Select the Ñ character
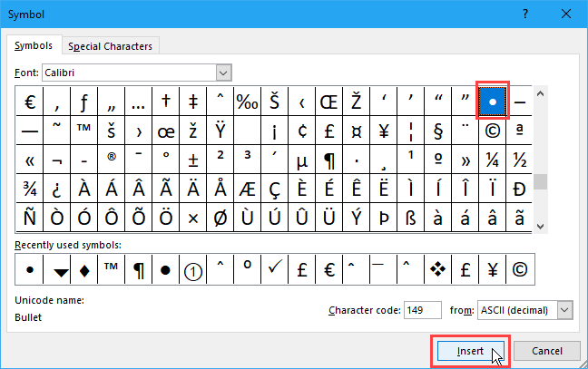Screen dimensions: 588x369 pos(30,218)
